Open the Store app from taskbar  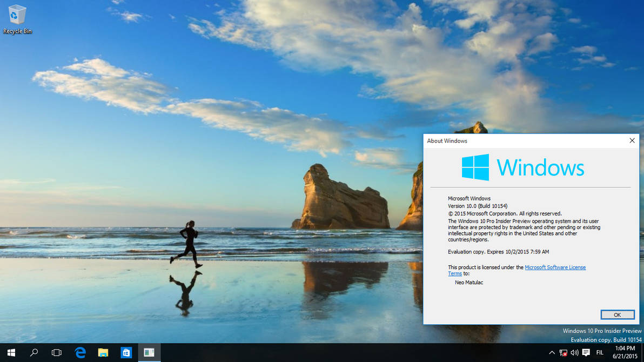(126, 353)
